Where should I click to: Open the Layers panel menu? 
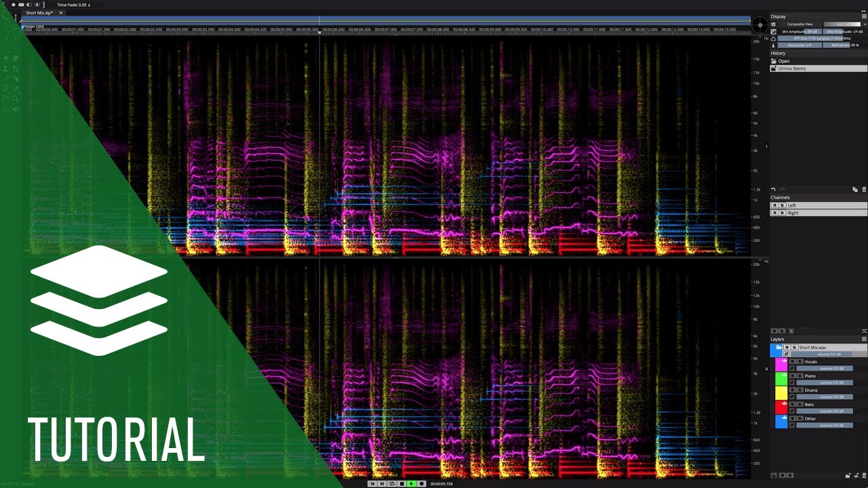864,339
